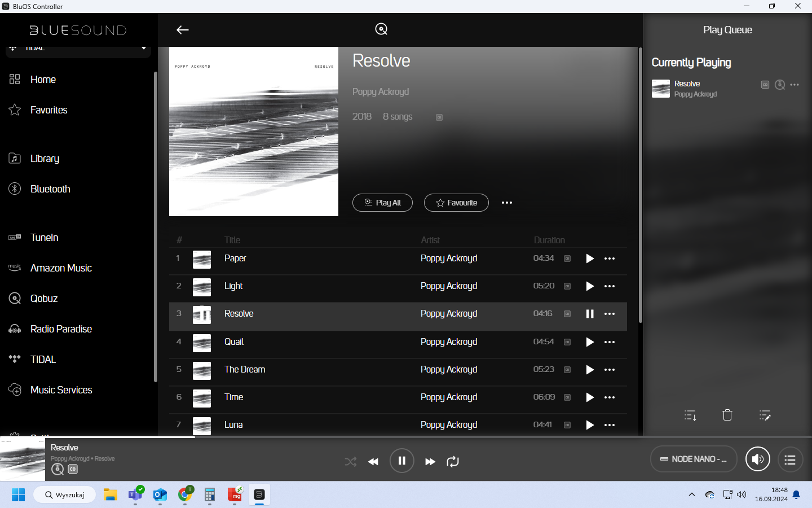The width and height of the screenshot is (812, 508).
Task: Open Library in the sidebar
Action: (45, 159)
